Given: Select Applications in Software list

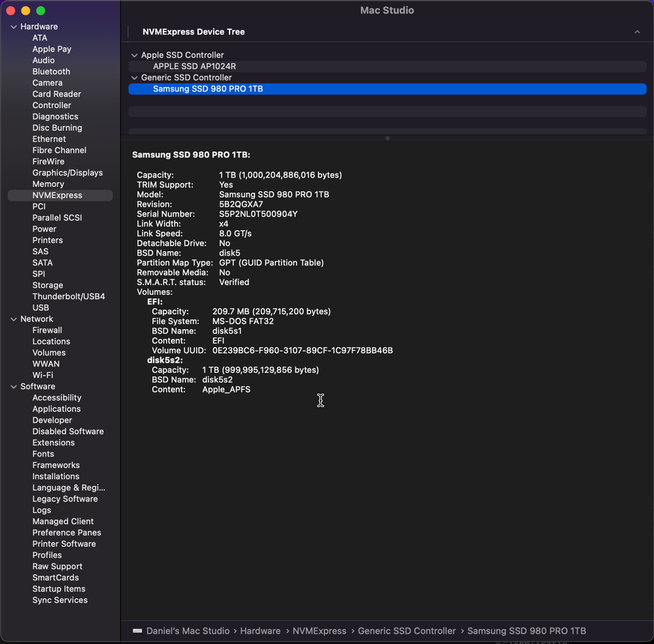Looking at the screenshot, I should coord(56,409).
